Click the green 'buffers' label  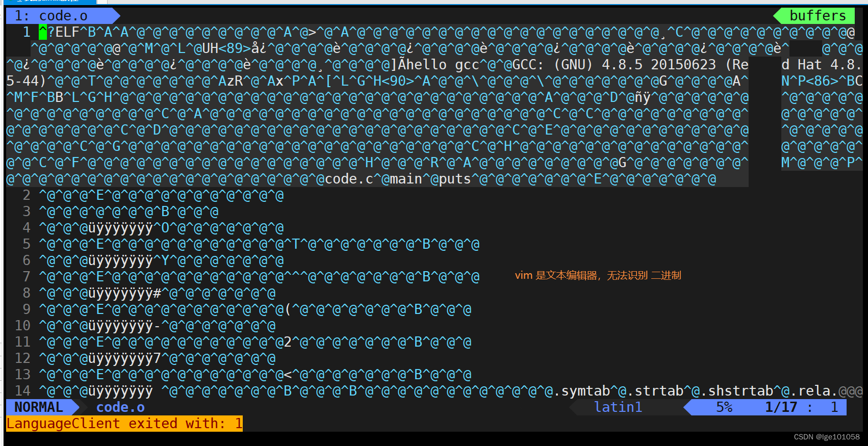coord(818,16)
